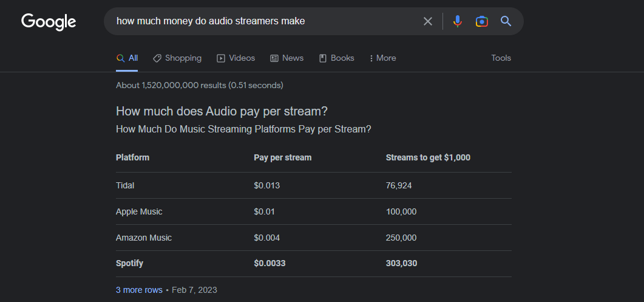Open the Tools filter options
Image resolution: width=644 pixels, height=302 pixels.
pyautogui.click(x=501, y=58)
